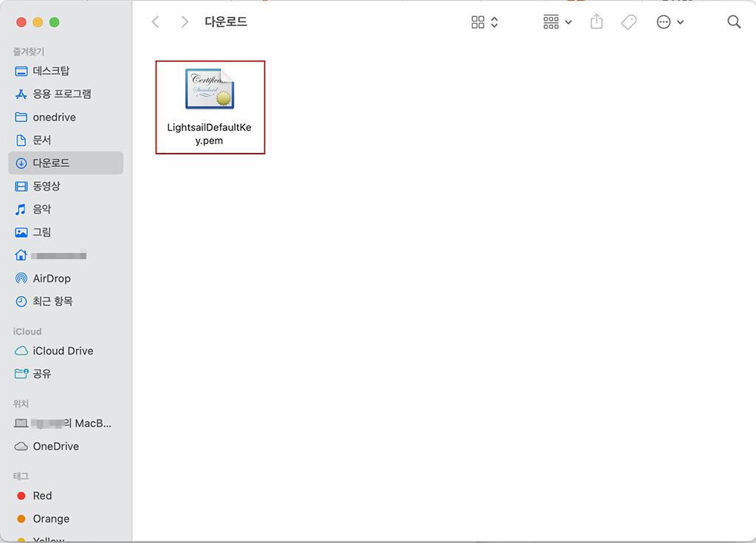The image size is (756, 543).
Task: Open iCloud Drive in the sidebar
Action: pyautogui.click(x=63, y=351)
